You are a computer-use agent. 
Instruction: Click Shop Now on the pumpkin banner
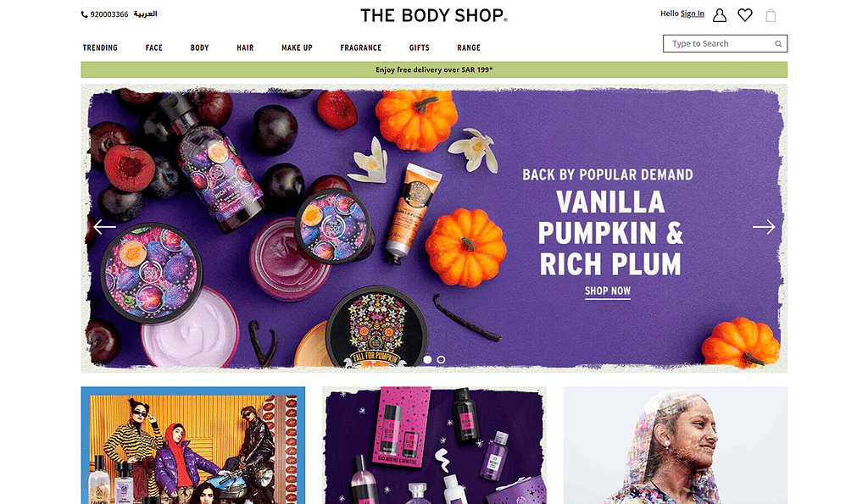point(607,291)
